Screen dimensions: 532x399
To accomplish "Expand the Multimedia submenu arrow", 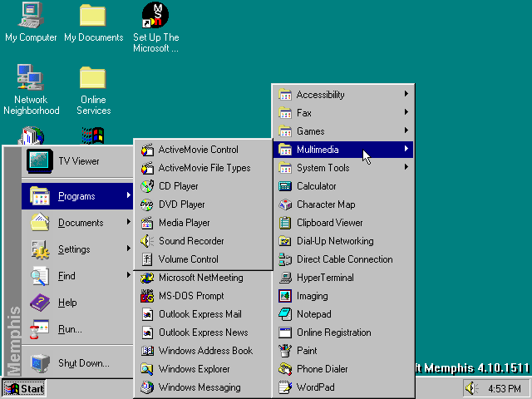I will pos(406,149).
